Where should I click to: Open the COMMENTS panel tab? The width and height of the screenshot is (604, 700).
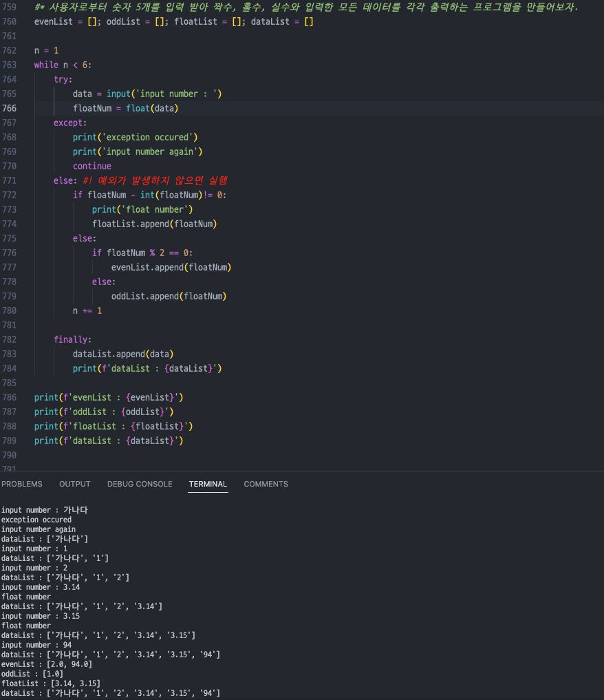pos(266,484)
